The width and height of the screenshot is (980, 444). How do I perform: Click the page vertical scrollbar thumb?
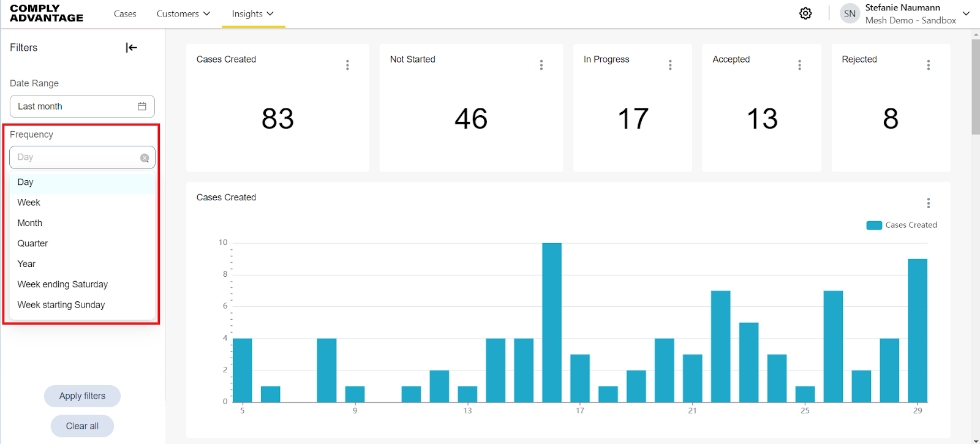pos(975,86)
